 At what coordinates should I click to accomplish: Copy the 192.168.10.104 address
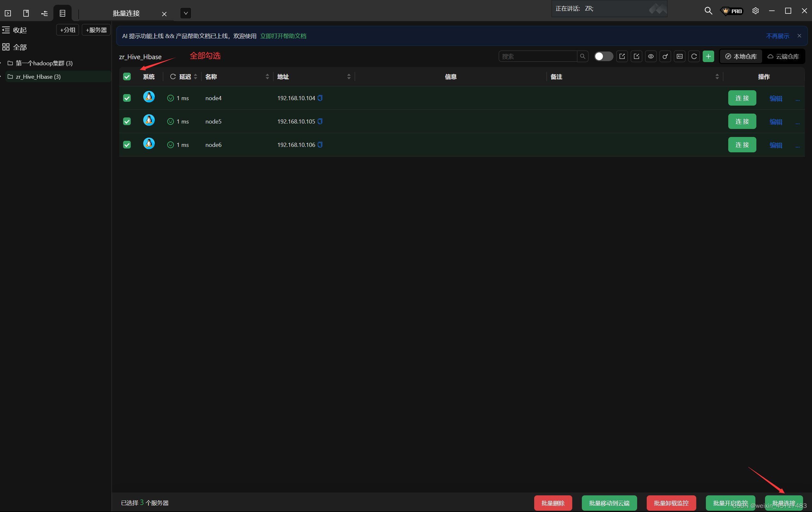click(x=320, y=98)
